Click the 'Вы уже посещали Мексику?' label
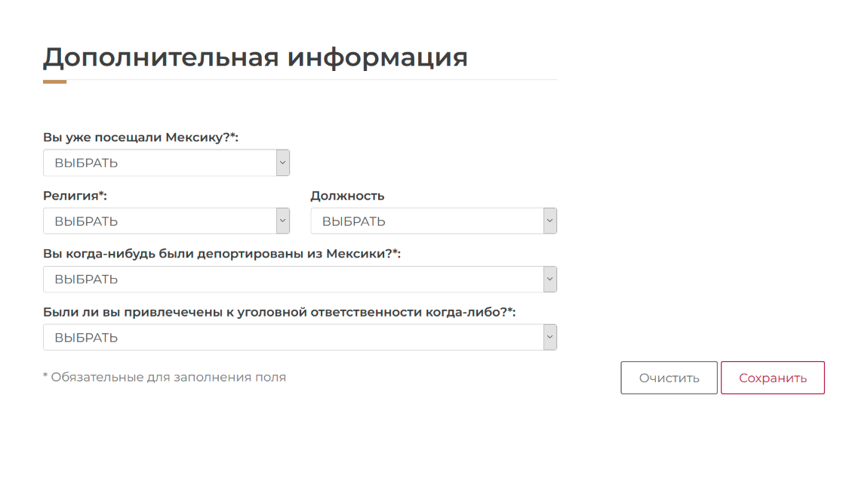The height and width of the screenshot is (491, 868). [140, 137]
